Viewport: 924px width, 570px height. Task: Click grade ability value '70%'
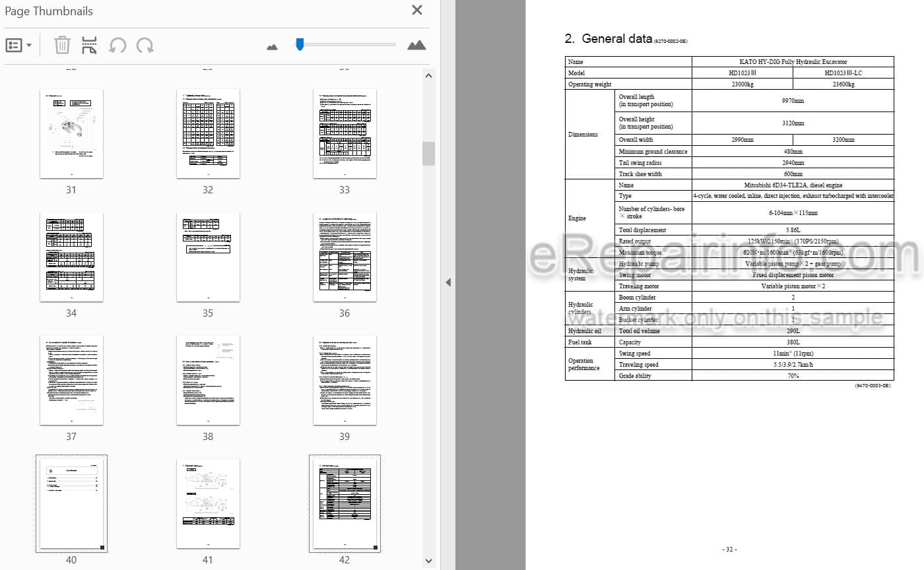pyautogui.click(x=793, y=376)
